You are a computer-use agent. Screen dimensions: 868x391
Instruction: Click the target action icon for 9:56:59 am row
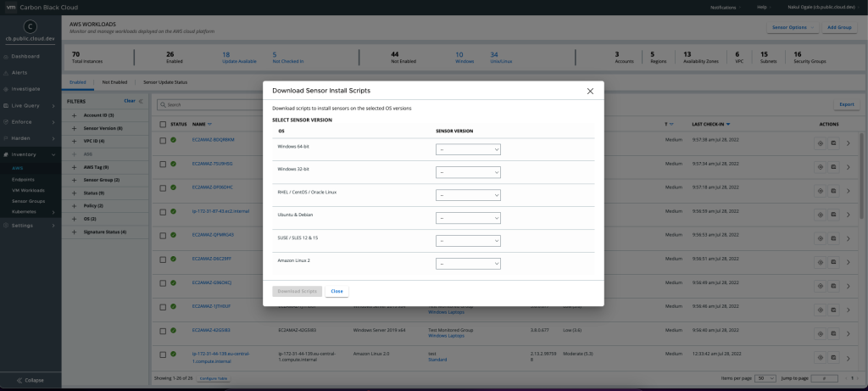(821, 215)
